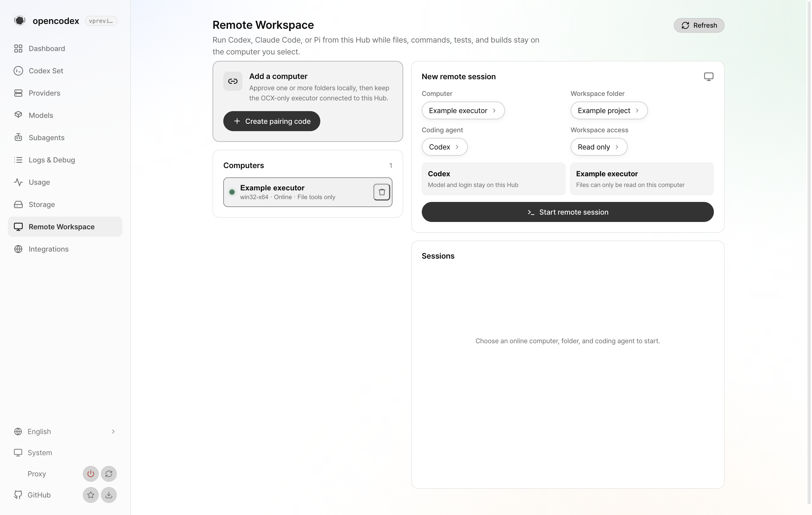Select the Example executor computer row

point(308,192)
